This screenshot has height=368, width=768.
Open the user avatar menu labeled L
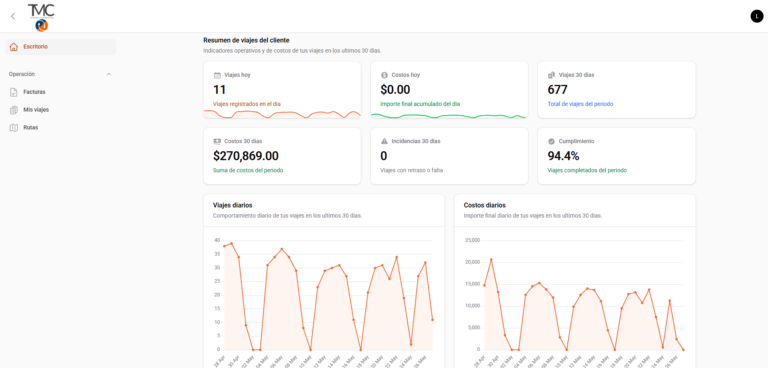point(757,16)
